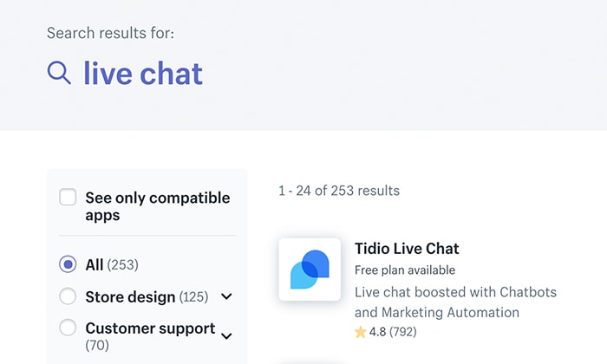This screenshot has height=364, width=607.
Task: Select the Store design radio button
Action: point(68,296)
